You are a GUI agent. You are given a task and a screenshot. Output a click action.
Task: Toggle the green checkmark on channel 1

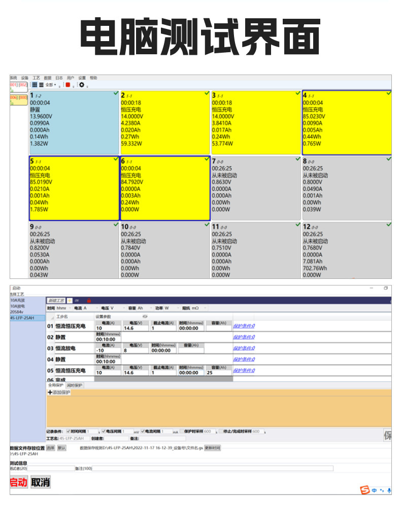tap(116, 93)
